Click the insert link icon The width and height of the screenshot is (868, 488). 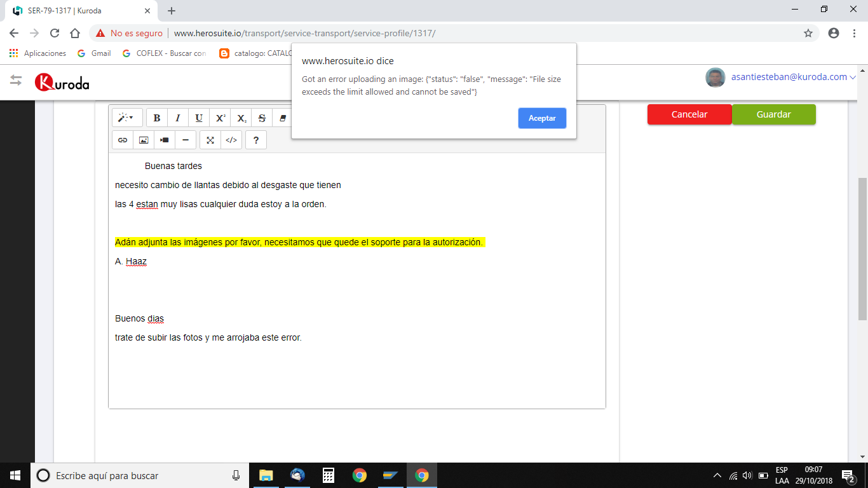click(x=123, y=140)
